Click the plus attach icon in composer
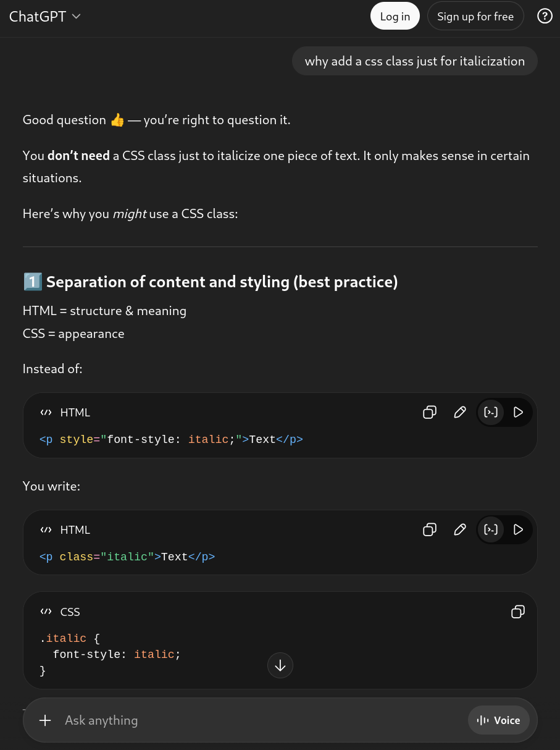Image resolution: width=560 pixels, height=750 pixels. click(45, 720)
